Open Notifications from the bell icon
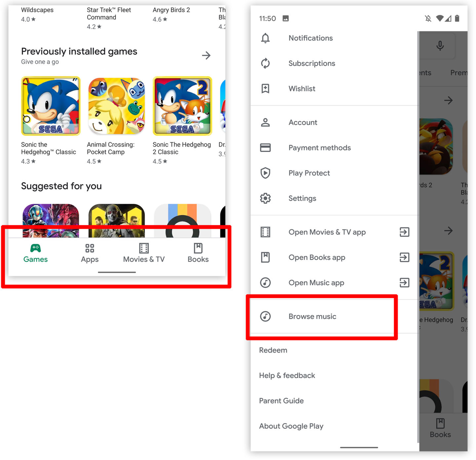Image resolution: width=476 pixels, height=460 pixels. coord(265,38)
